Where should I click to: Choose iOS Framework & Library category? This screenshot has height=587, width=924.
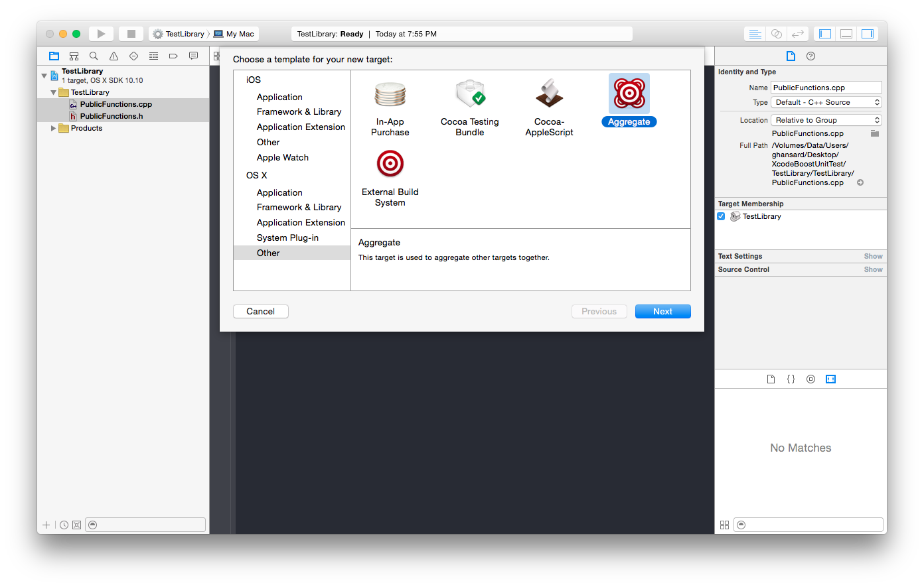pyautogui.click(x=299, y=112)
